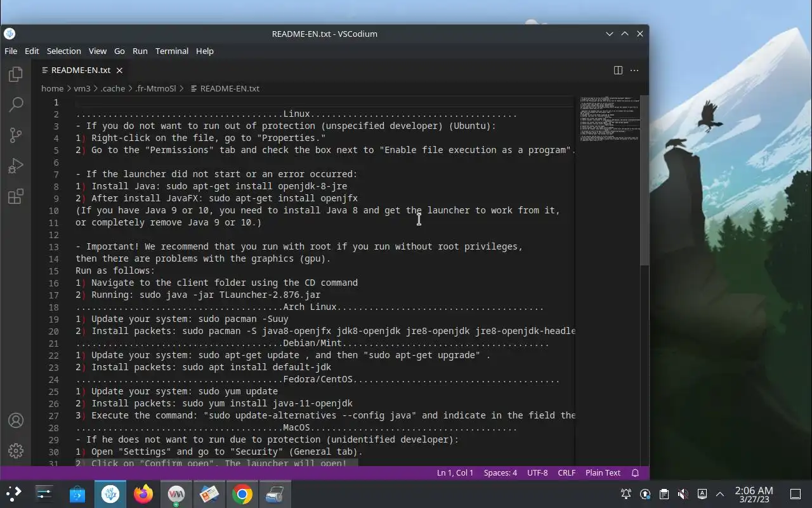Open the Search view in activity bar

[16, 105]
